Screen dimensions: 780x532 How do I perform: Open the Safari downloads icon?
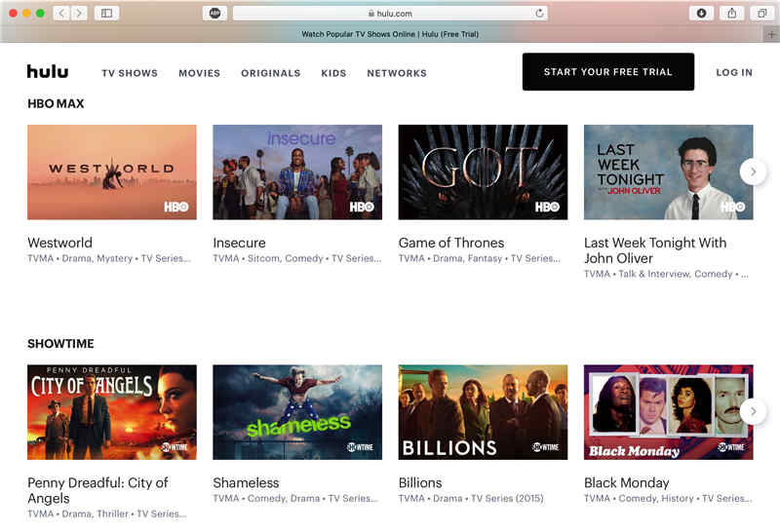(x=701, y=14)
